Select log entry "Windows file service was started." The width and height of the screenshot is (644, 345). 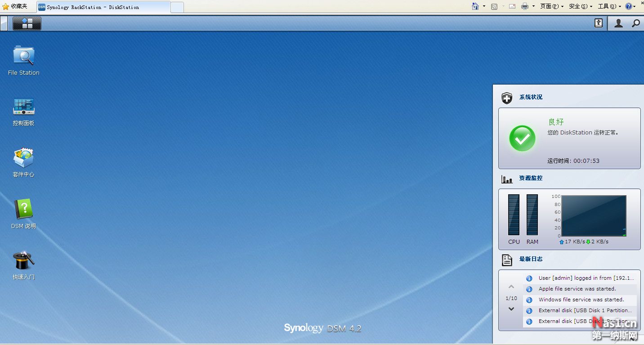(x=580, y=300)
